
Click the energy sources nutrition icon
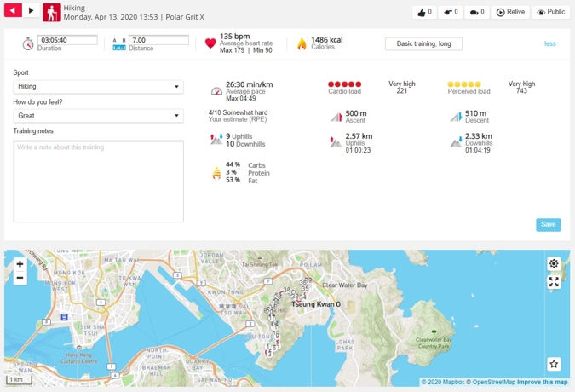[216, 173]
